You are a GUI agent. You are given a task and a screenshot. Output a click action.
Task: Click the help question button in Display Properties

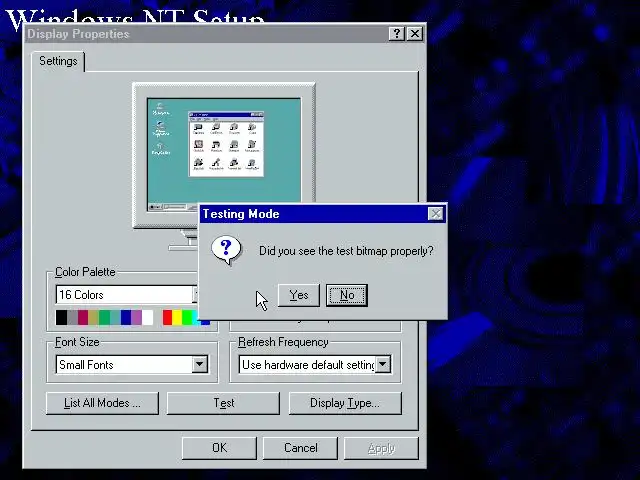(x=396, y=33)
